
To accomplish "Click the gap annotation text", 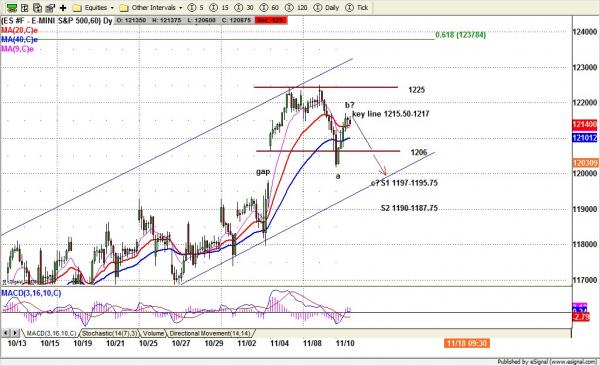I will [x=263, y=172].
